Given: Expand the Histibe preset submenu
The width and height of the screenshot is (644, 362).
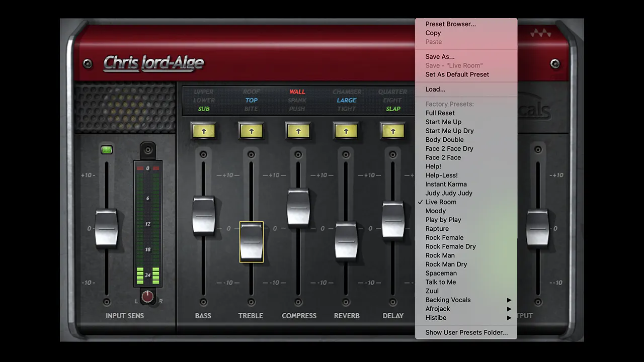Looking at the screenshot, I should [436, 317].
